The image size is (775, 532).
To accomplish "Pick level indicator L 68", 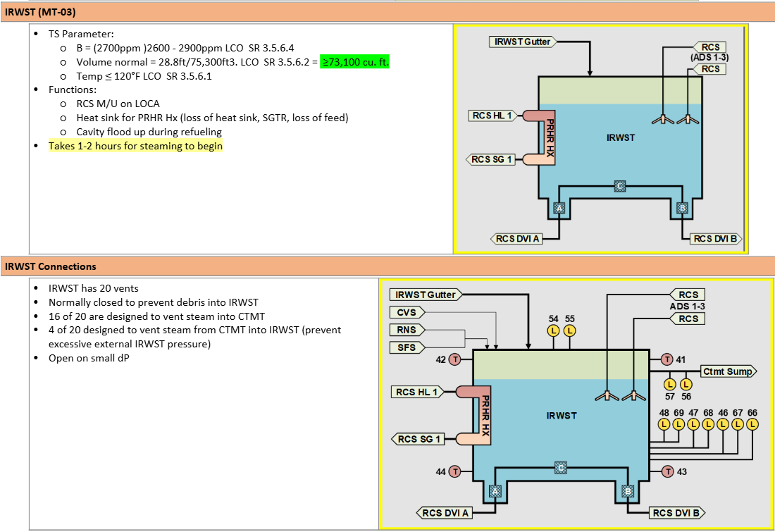I will pos(708,424).
